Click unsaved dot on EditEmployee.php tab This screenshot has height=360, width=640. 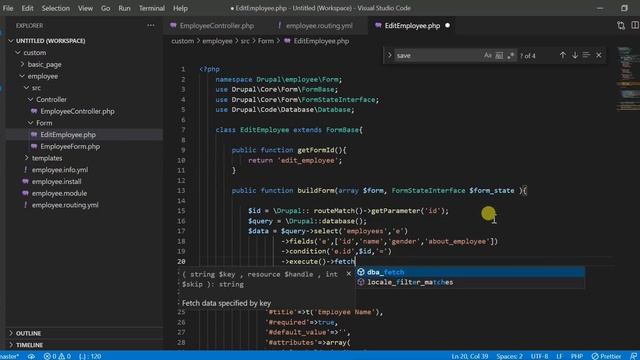click(447, 25)
